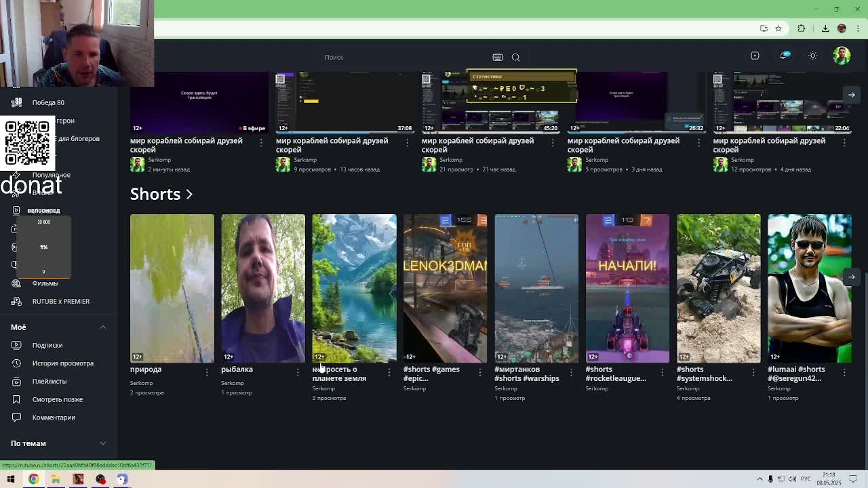Open the НАЧАЛИ! rocket league short thumbnail

click(627, 289)
